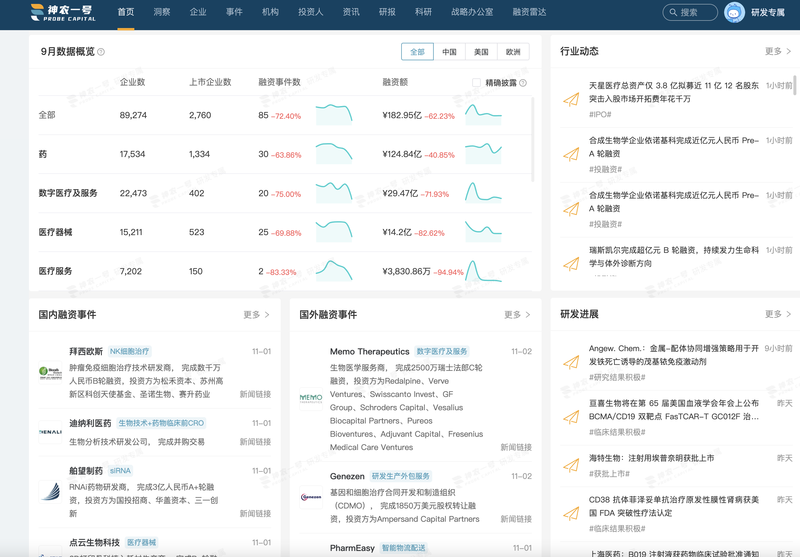This screenshot has width=800, height=557.
Task: Open PharmEasy company name
Action: tap(352, 548)
